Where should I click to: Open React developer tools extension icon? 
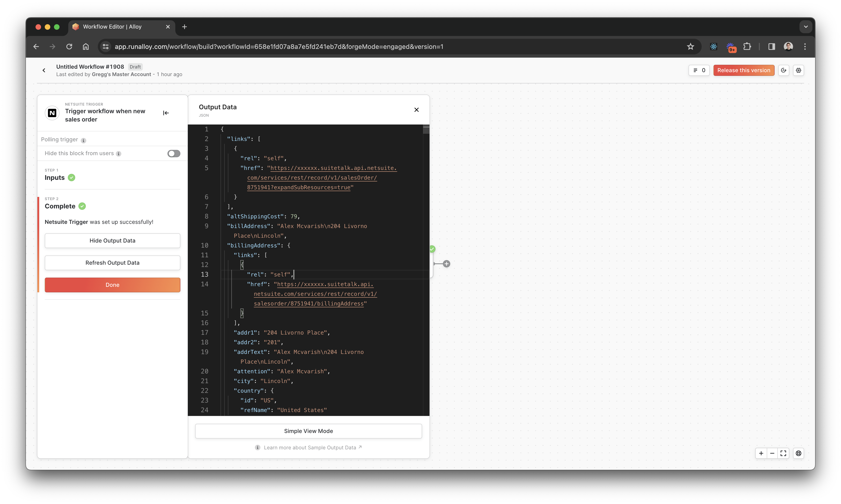click(714, 47)
